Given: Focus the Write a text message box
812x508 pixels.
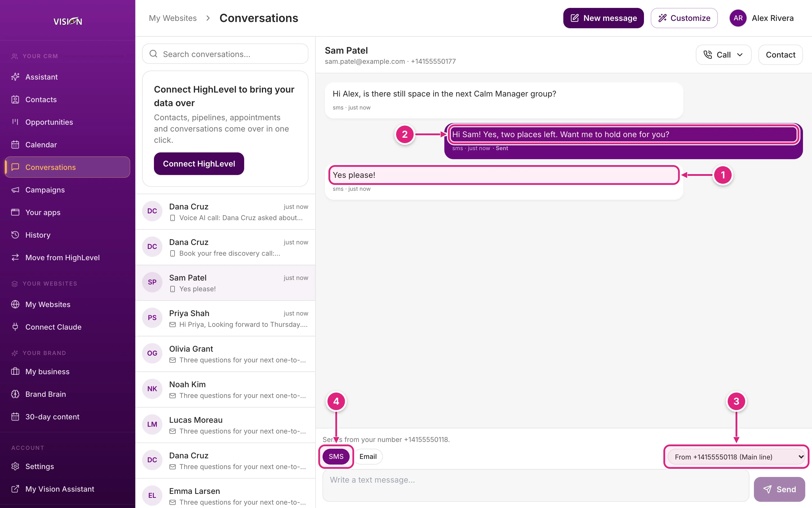Looking at the screenshot, I should click(535, 485).
